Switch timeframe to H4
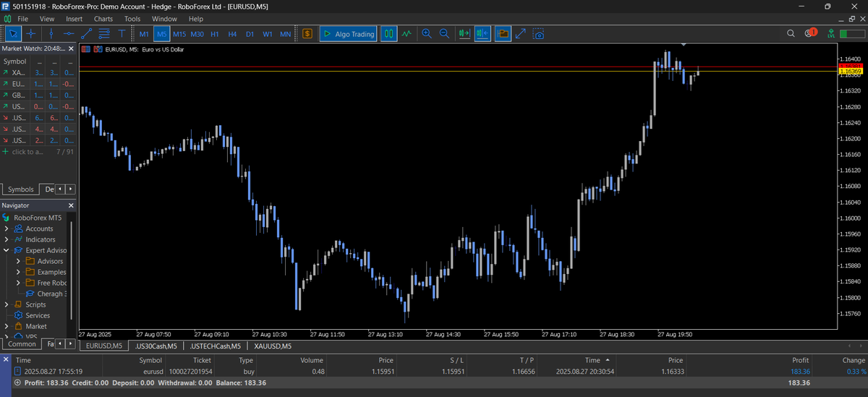868x397 pixels. point(232,33)
